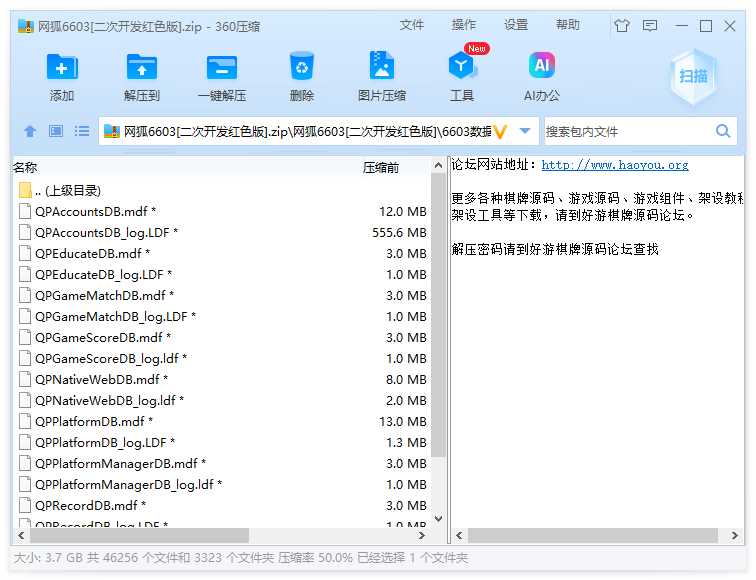
Task: Click the Add (添加) toolbar icon
Action: (62, 67)
